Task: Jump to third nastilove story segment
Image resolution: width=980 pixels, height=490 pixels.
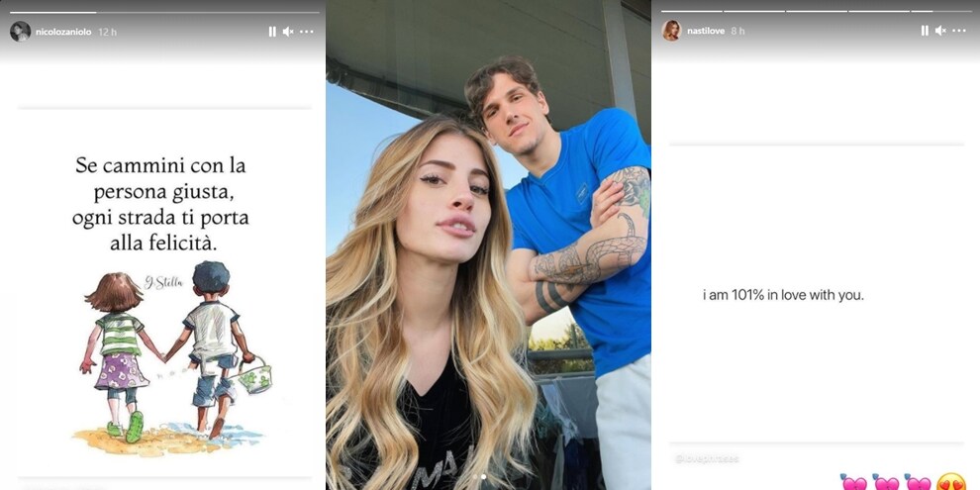Action: (817, 11)
